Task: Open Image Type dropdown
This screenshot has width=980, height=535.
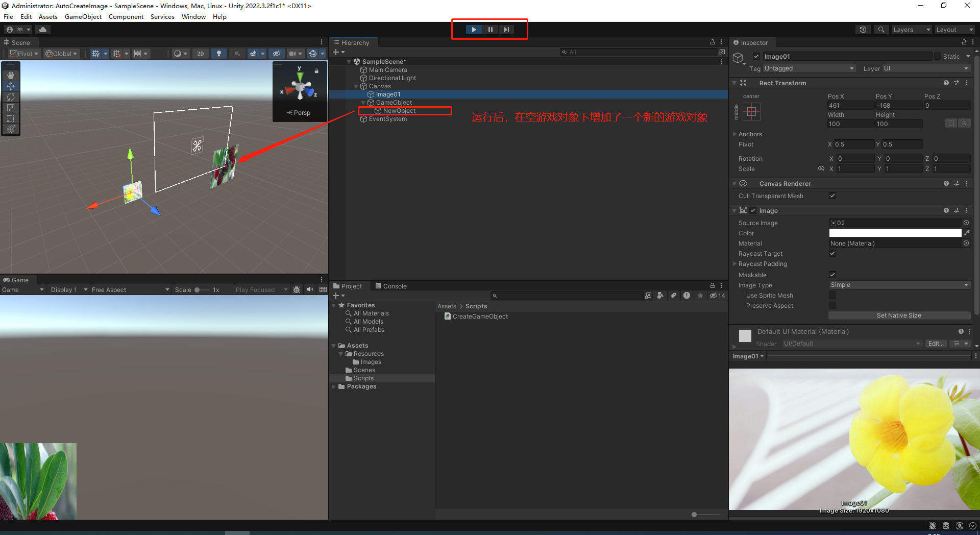Action: (899, 285)
